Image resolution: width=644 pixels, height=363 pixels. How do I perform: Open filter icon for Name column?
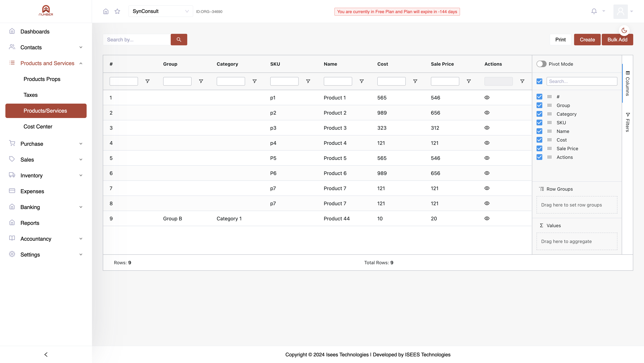coord(362,81)
